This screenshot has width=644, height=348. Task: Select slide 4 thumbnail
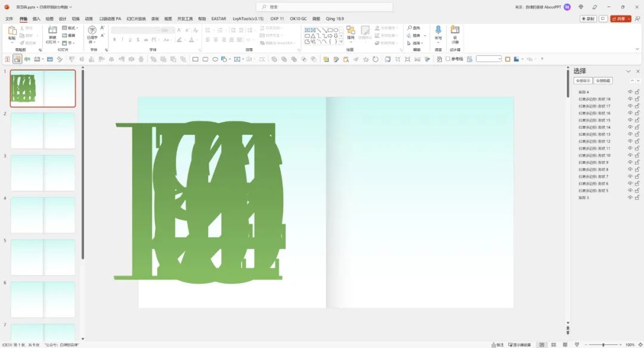point(43,215)
